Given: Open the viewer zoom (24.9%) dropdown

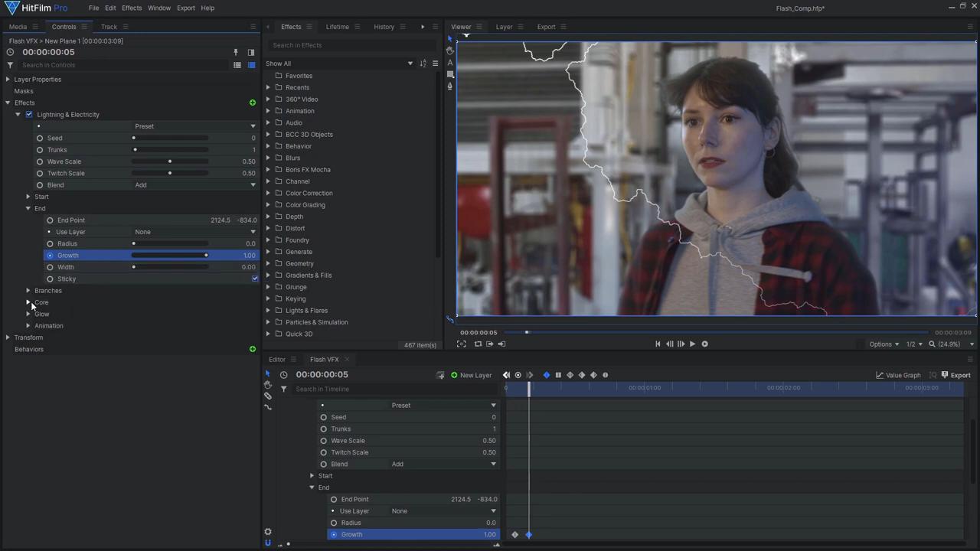Looking at the screenshot, I should click(x=952, y=344).
